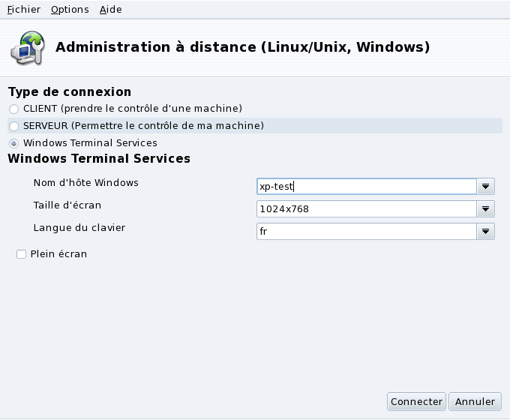Click the SERVEUR (Permettre le contrôle) label
This screenshot has width=510, height=420.
pyautogui.click(x=143, y=126)
